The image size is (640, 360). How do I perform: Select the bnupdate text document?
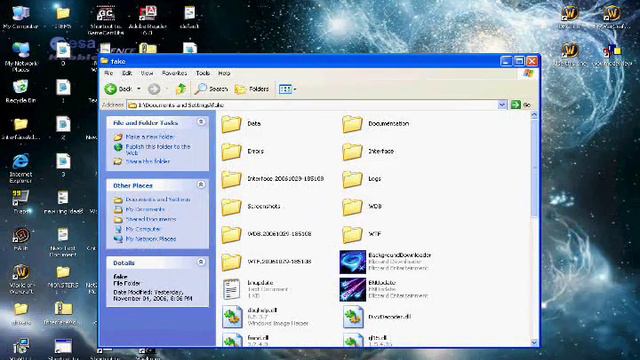232,289
